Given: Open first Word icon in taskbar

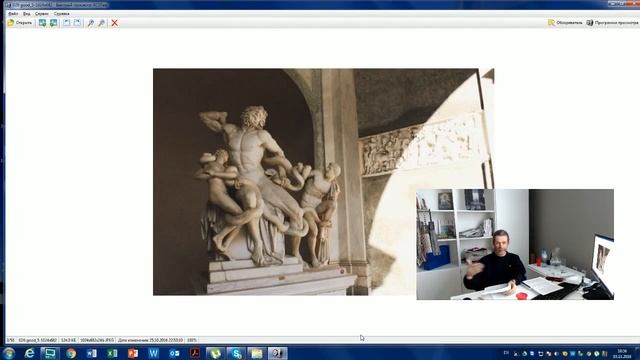Looking at the screenshot, I should (x=92, y=353).
